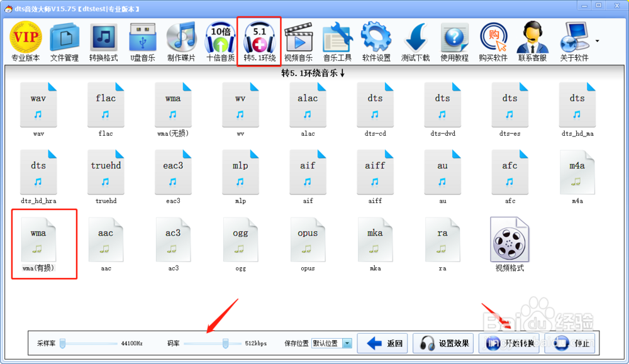The image size is (629, 364).
Task: Select the dts-es format
Action: pyautogui.click(x=510, y=110)
